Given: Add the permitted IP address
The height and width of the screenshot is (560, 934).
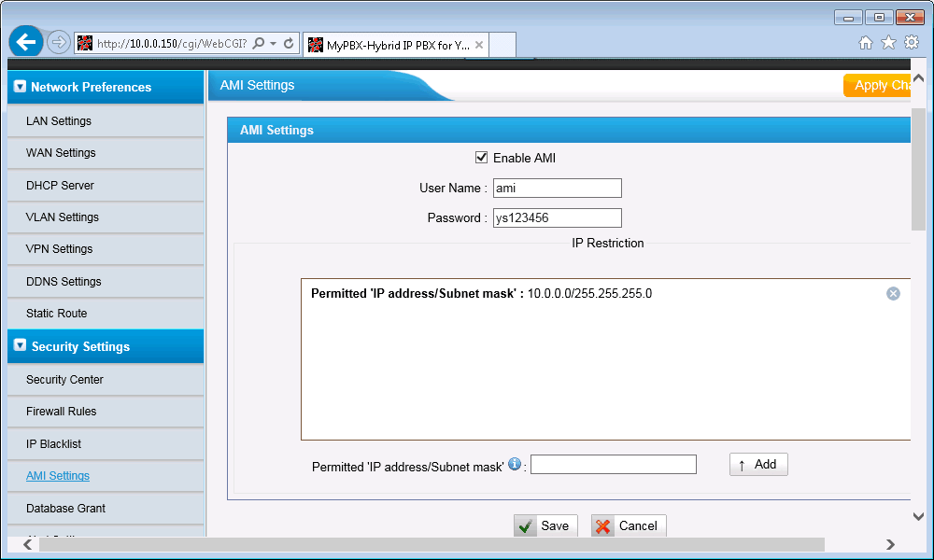Looking at the screenshot, I should (x=757, y=464).
